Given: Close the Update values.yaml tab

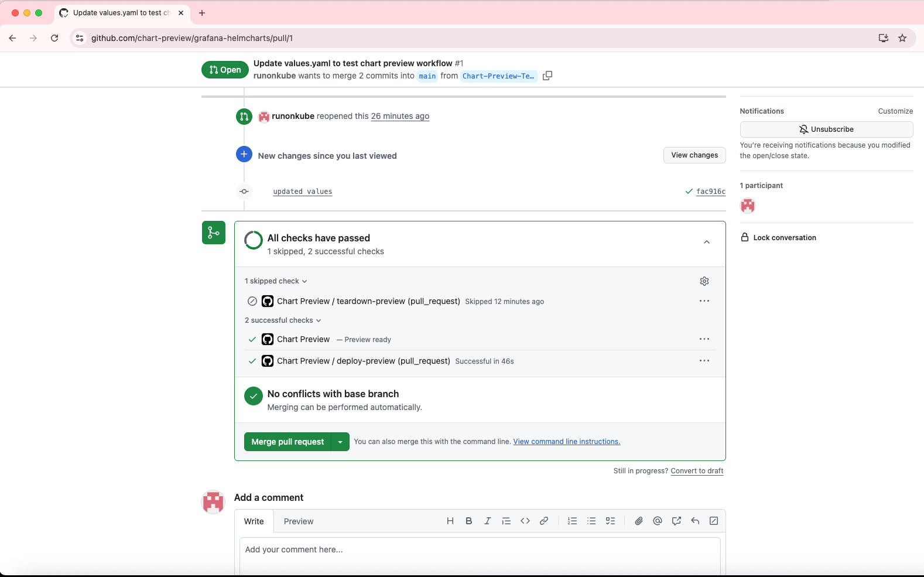Looking at the screenshot, I should coord(181,13).
